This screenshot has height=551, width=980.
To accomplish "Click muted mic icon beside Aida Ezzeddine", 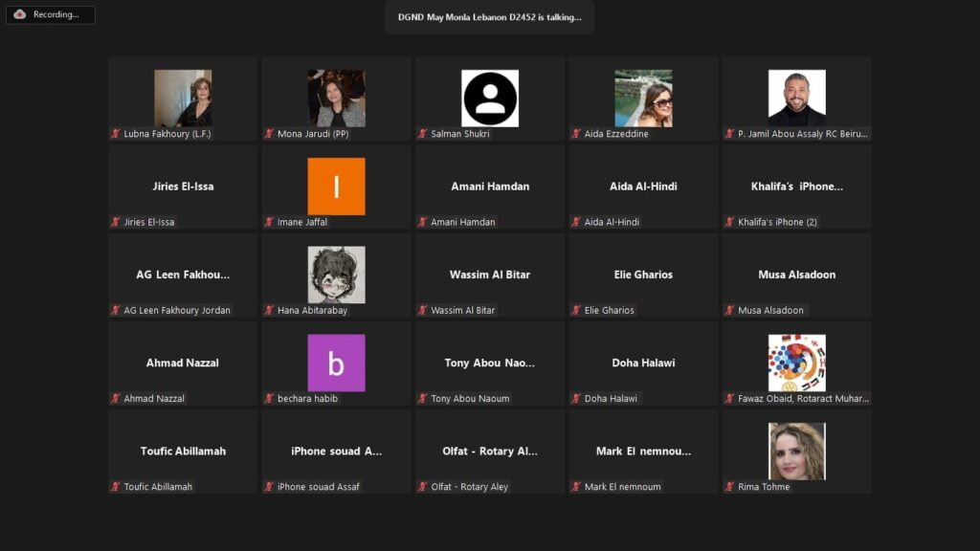I will coord(576,134).
